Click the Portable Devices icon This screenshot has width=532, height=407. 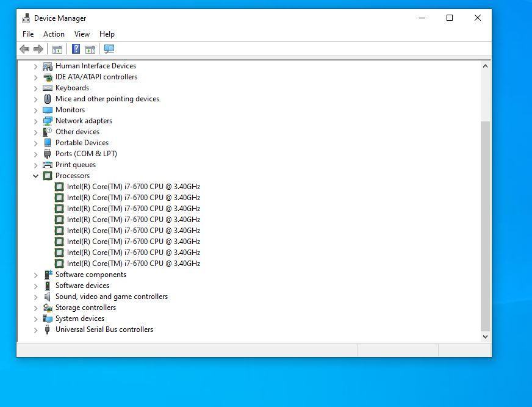pos(48,143)
